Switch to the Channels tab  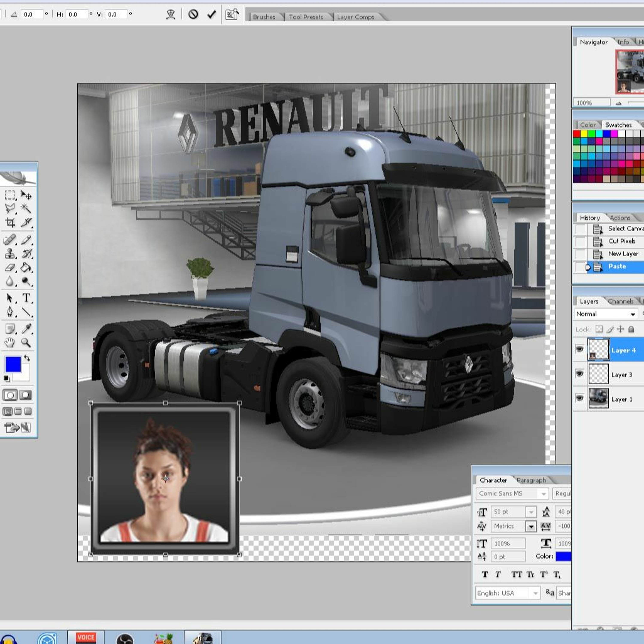click(621, 301)
